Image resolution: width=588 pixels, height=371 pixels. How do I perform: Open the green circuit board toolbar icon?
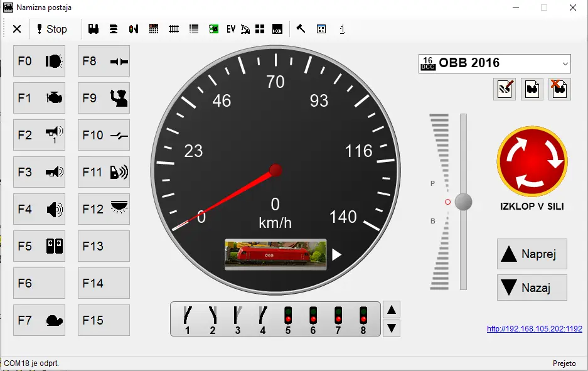tap(213, 29)
